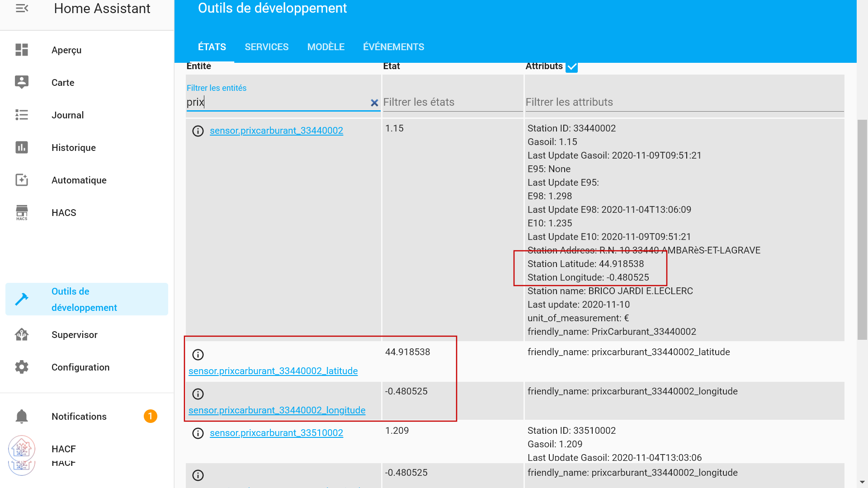The image size is (868, 488).
Task: Click the page vertical scrollbar
Action: tap(862, 229)
